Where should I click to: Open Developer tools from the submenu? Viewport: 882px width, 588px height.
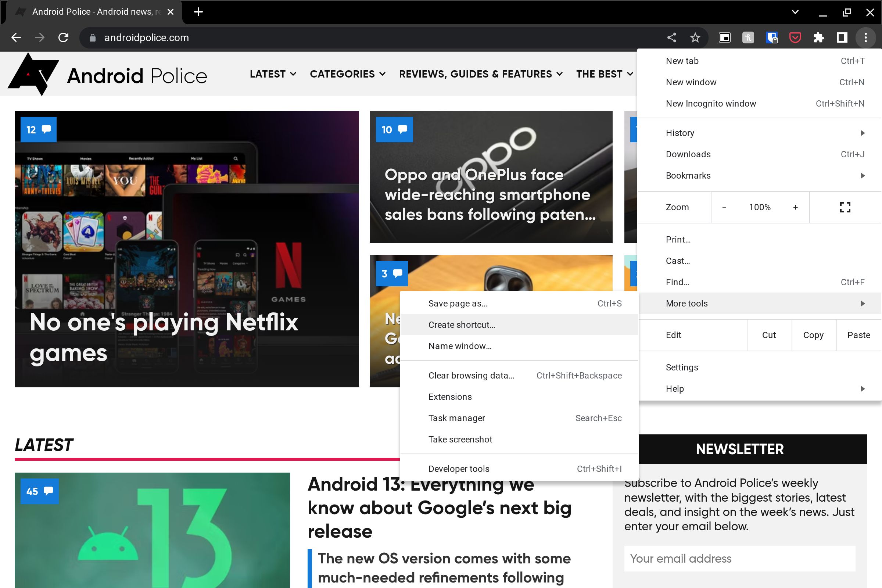[459, 468]
